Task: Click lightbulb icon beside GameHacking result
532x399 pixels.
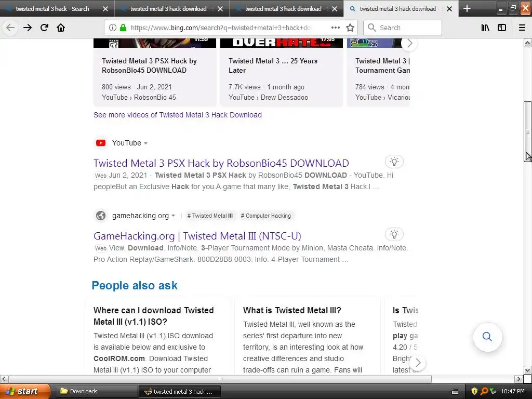Action: [x=394, y=234]
